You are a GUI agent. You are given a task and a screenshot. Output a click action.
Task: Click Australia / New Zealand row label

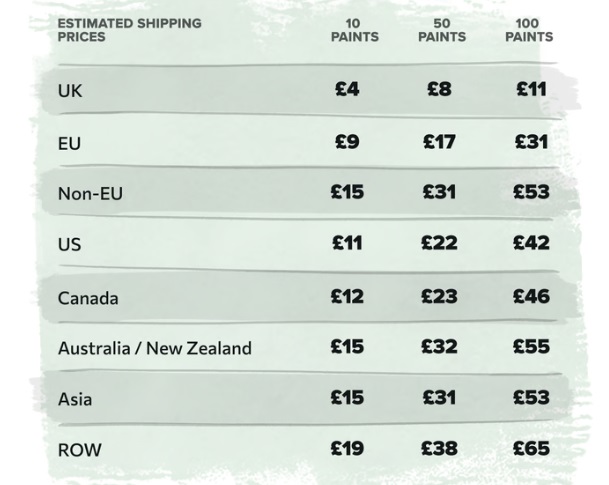155,348
